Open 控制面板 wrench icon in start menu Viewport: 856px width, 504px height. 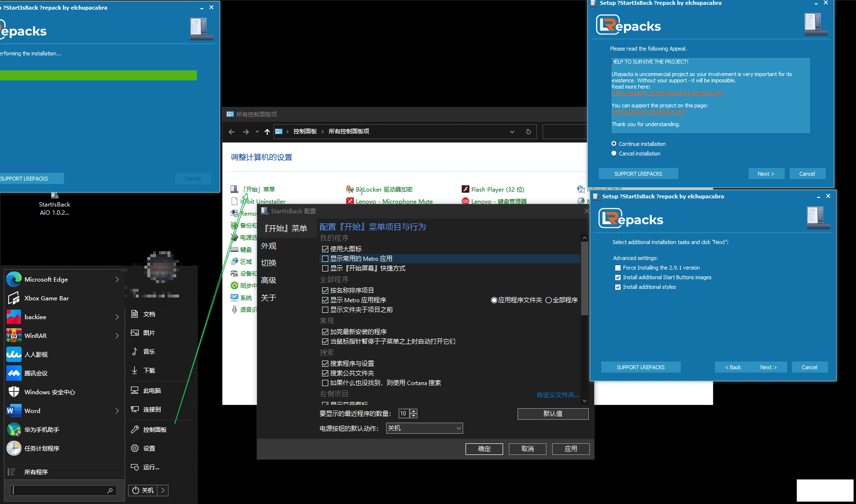[135, 429]
